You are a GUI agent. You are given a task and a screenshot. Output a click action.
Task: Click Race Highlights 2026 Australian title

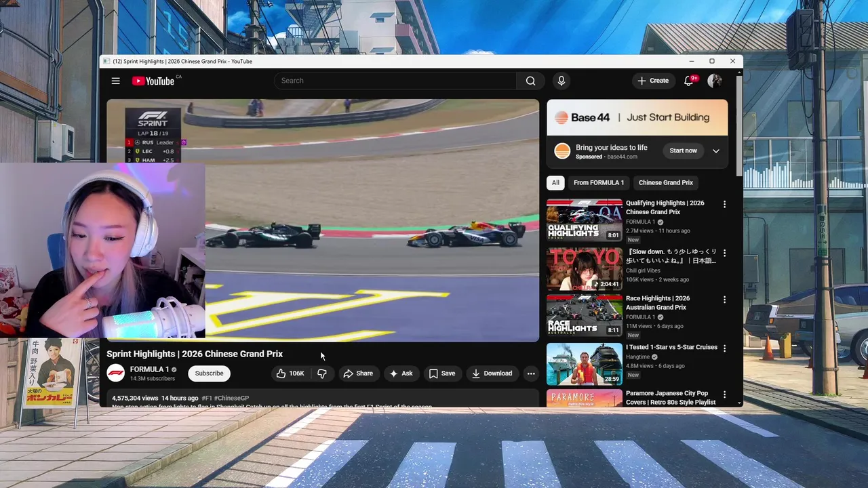pyautogui.click(x=658, y=303)
